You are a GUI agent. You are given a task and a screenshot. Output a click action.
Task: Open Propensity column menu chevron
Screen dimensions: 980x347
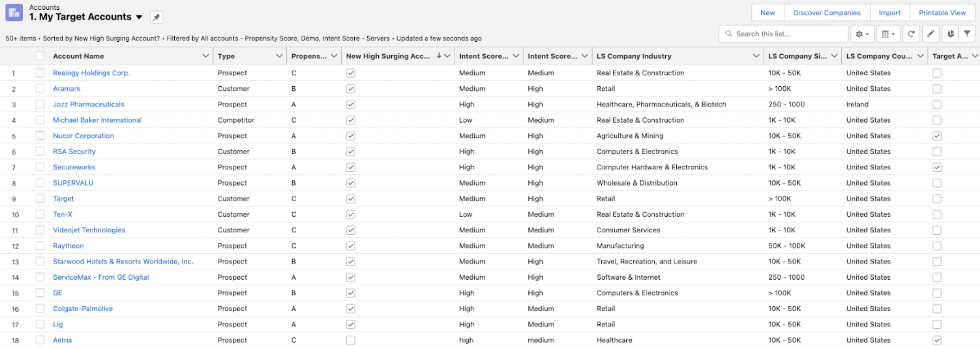tap(334, 56)
